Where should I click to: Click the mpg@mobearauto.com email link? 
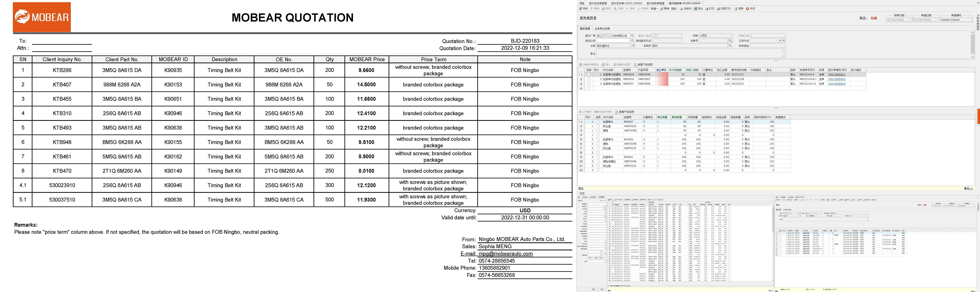coord(505,254)
